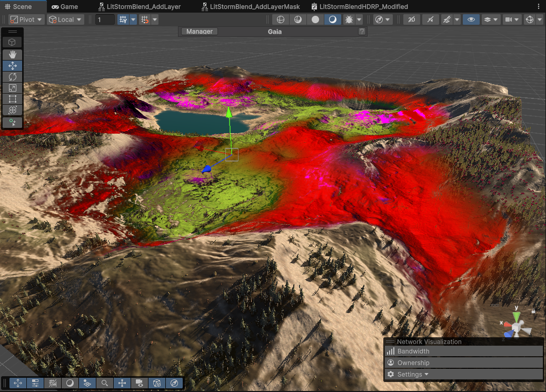Open the Local handle rotation dropdown
Screen dimensions: 546x392
(x=65, y=19)
